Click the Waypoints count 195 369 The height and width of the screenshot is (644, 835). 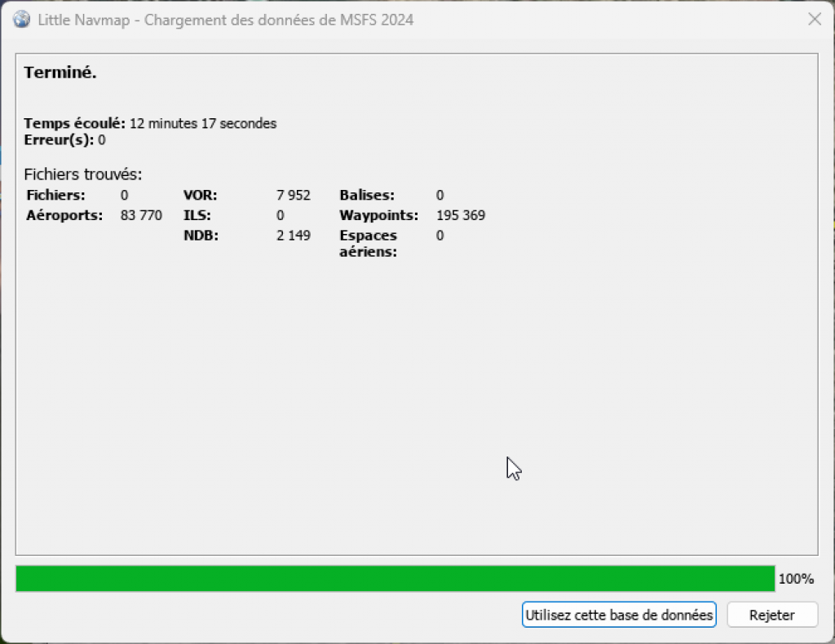[x=461, y=215]
